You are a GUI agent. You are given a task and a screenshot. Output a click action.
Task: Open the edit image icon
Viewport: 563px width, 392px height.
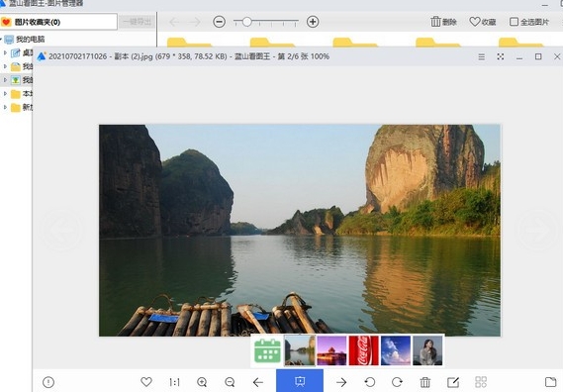tap(453, 381)
